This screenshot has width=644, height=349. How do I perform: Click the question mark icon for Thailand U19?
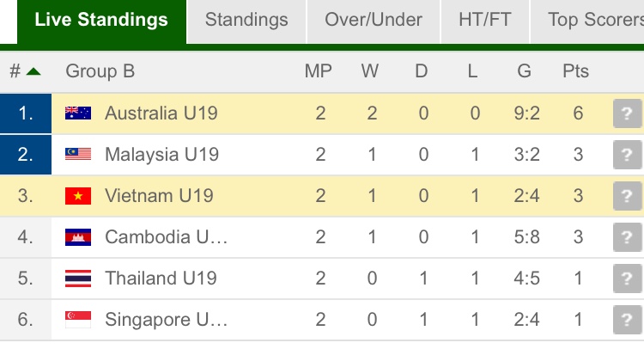(x=627, y=279)
